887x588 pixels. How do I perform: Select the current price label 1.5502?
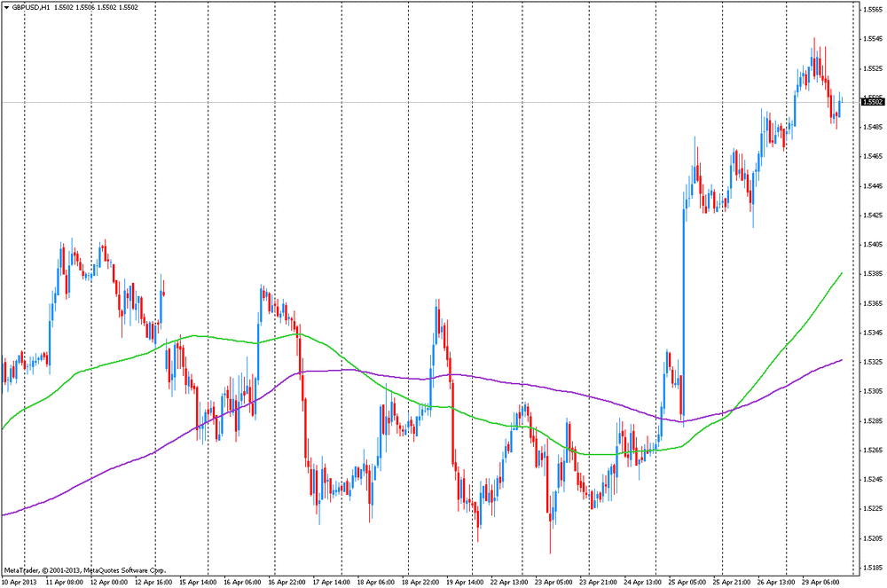[x=872, y=102]
